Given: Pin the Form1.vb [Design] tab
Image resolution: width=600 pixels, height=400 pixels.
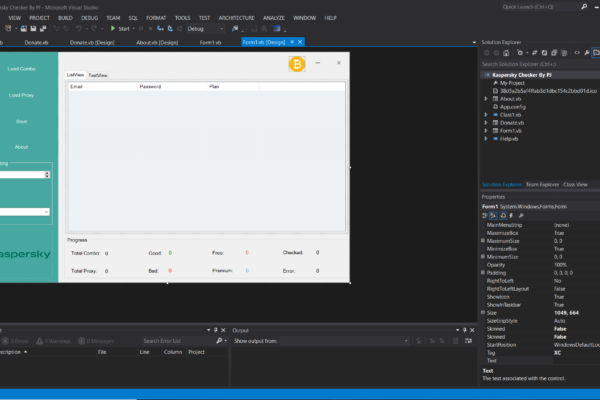Looking at the screenshot, I should coord(292,42).
